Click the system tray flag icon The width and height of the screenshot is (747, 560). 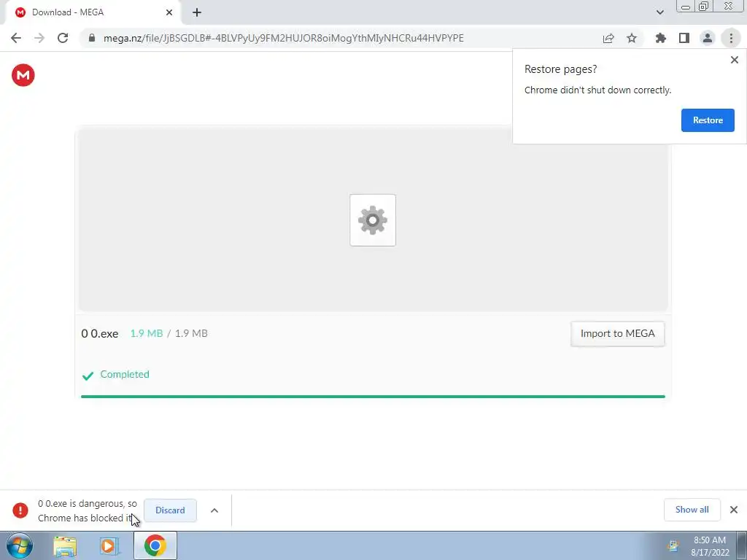click(673, 546)
